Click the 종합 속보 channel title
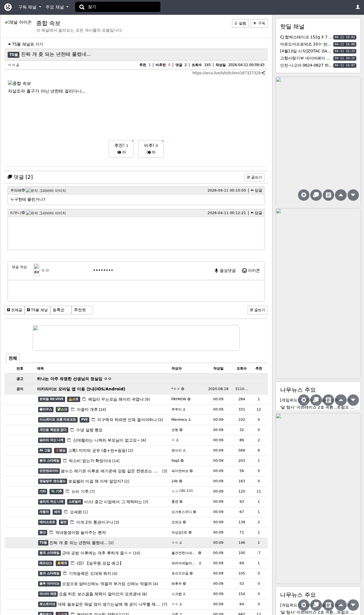Image resolution: width=364 pixels, height=615 pixels. pos(48,23)
